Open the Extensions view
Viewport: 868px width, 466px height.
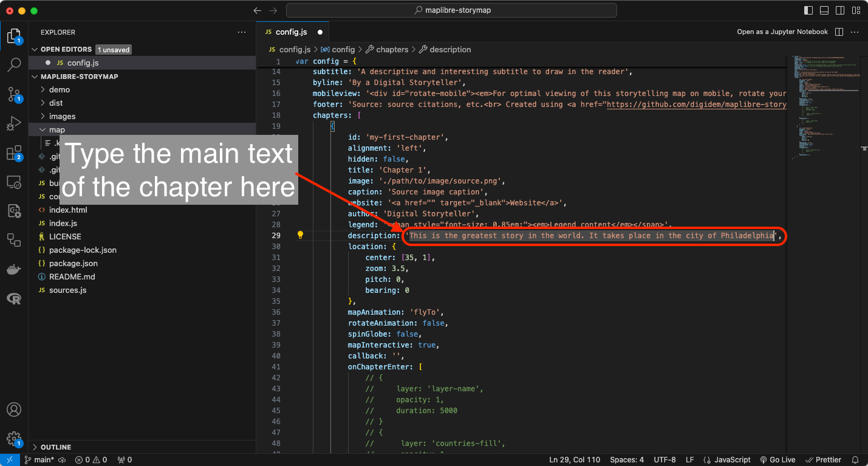(14, 153)
